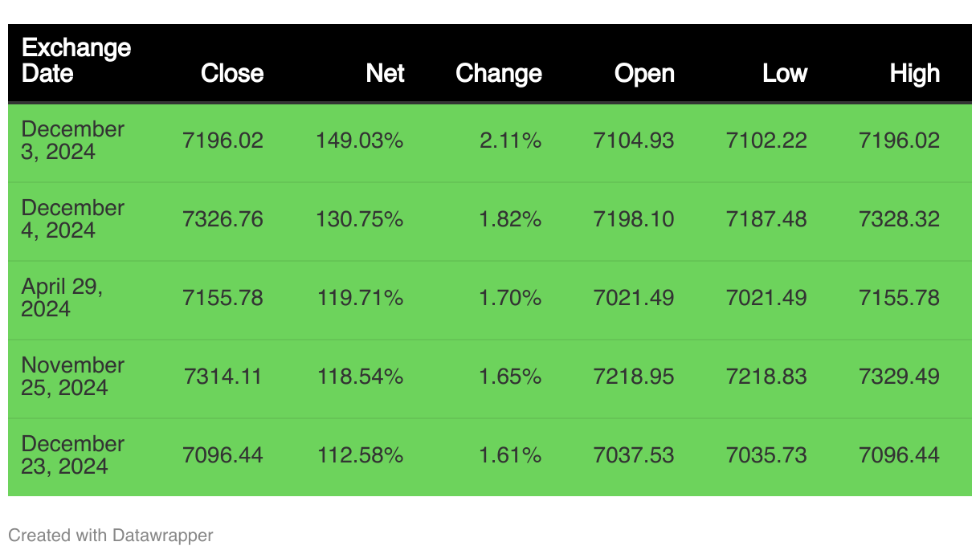Click the Net column header
980x554 pixels.
[x=385, y=73]
